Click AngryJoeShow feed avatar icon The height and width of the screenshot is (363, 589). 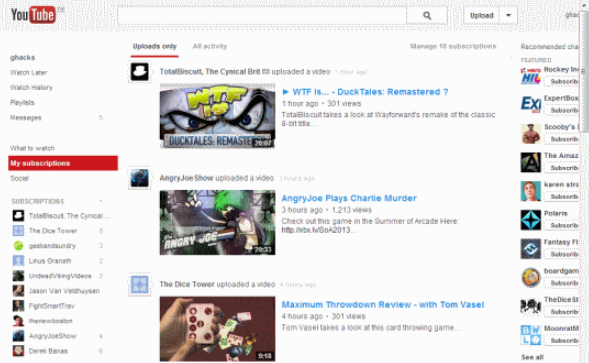pos(139,178)
